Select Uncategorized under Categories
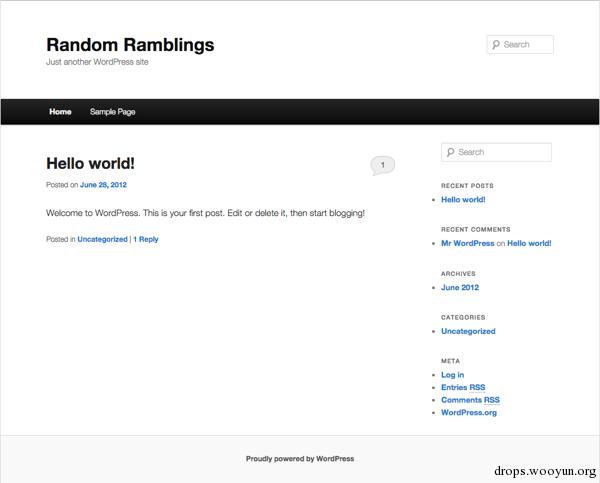This screenshot has width=600, height=483. coord(468,331)
